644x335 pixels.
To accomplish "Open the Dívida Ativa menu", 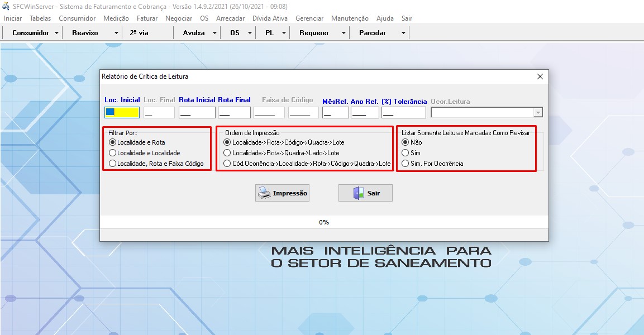I will click(270, 18).
